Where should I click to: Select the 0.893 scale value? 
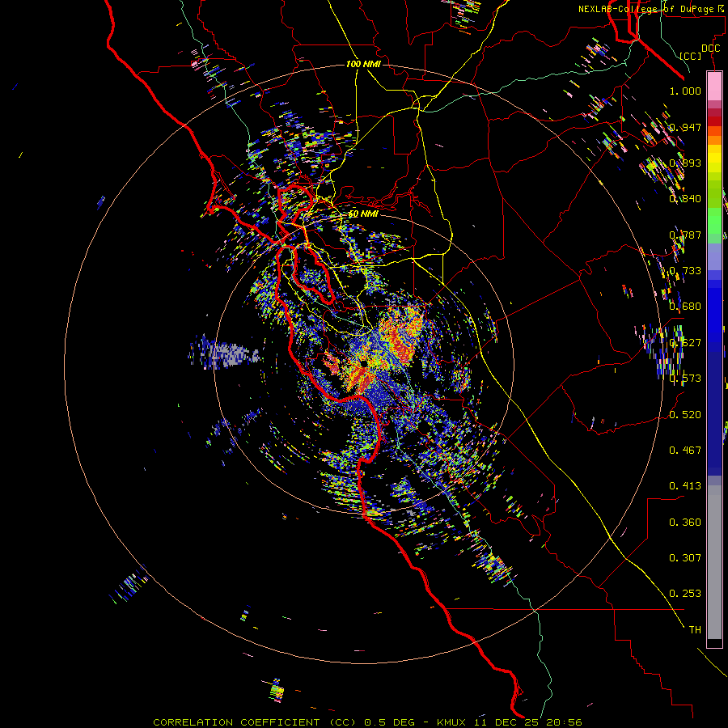pyautogui.click(x=685, y=163)
